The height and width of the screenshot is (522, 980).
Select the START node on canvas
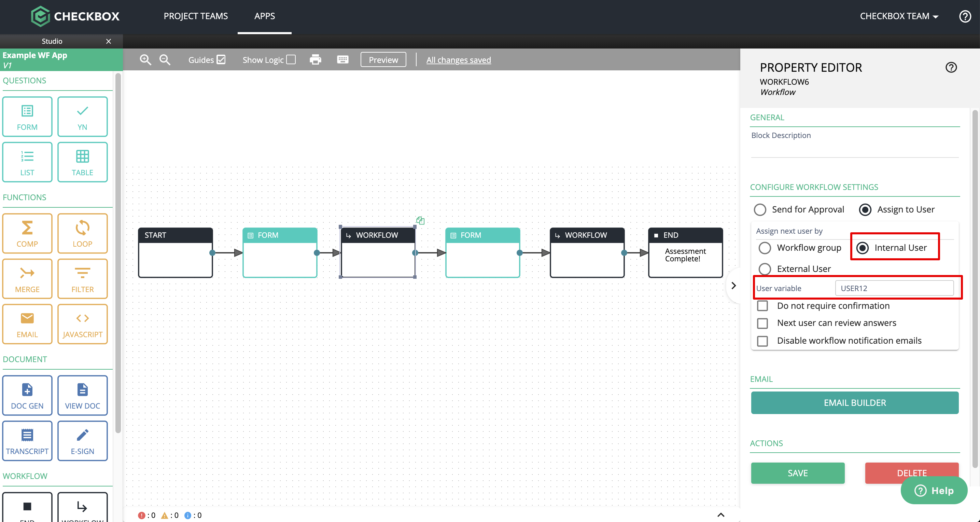coord(176,253)
